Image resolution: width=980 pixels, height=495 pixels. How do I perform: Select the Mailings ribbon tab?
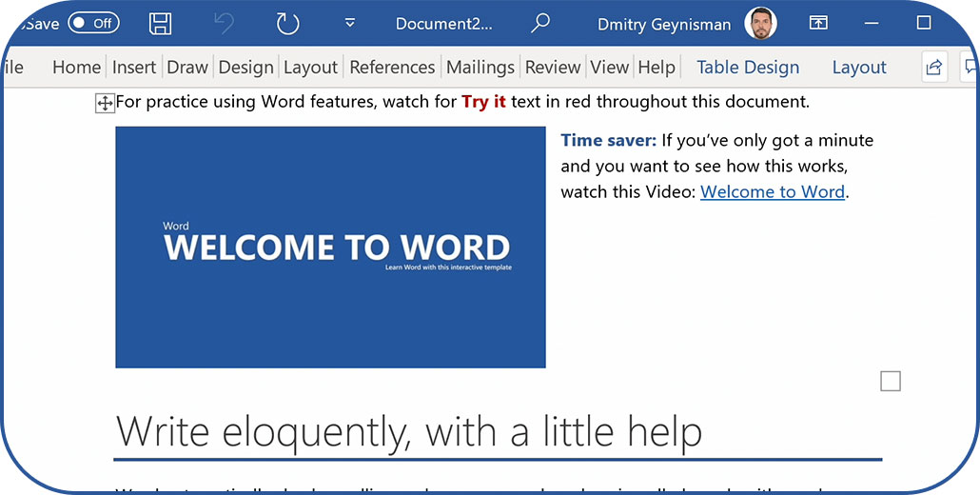tap(480, 68)
